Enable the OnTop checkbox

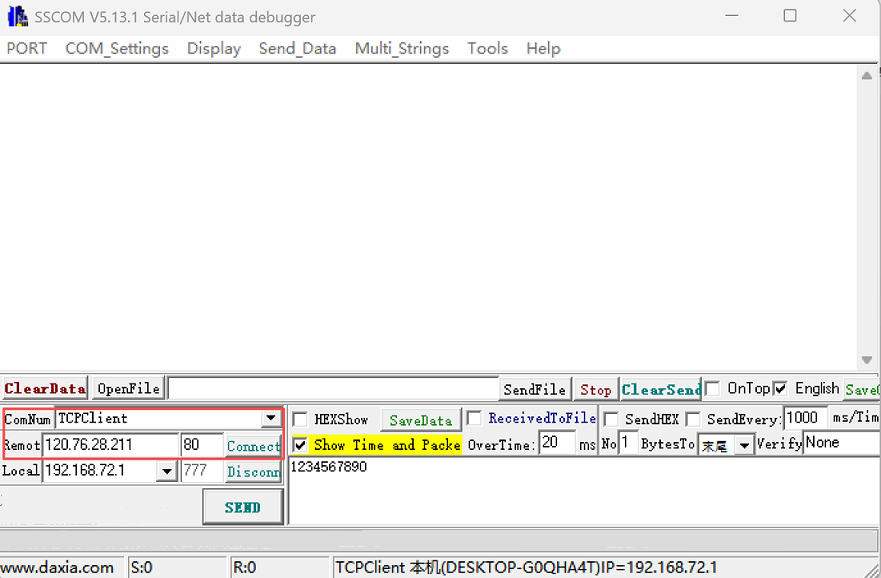(712, 388)
